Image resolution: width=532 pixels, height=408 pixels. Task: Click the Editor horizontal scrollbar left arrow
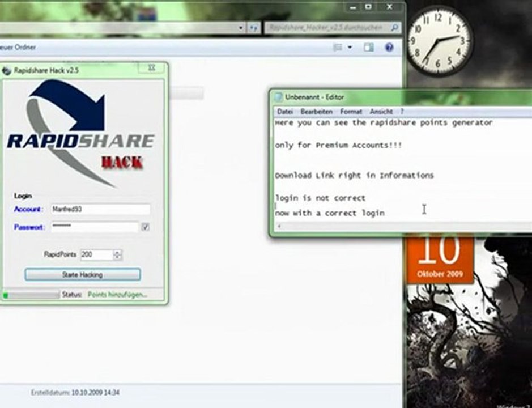click(x=279, y=226)
